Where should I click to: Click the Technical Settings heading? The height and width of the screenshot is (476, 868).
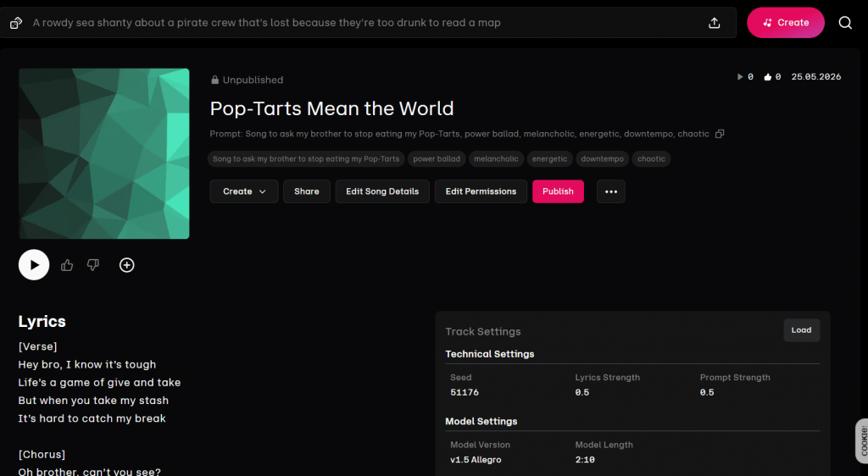click(x=490, y=354)
